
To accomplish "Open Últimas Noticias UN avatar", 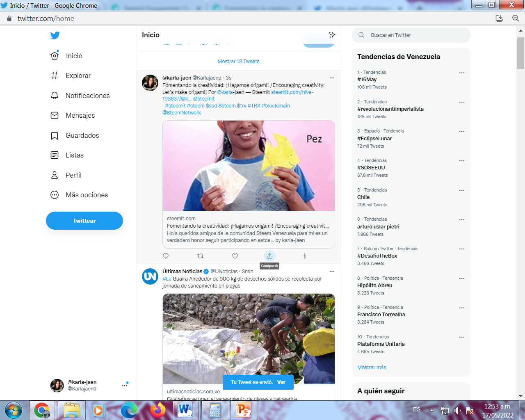I will pyautogui.click(x=150, y=276).
